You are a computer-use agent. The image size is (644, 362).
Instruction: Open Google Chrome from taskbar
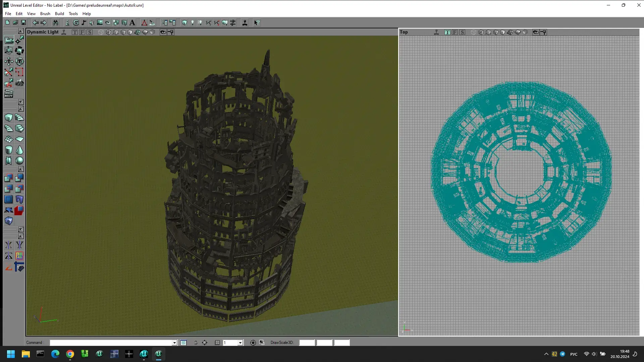70,354
